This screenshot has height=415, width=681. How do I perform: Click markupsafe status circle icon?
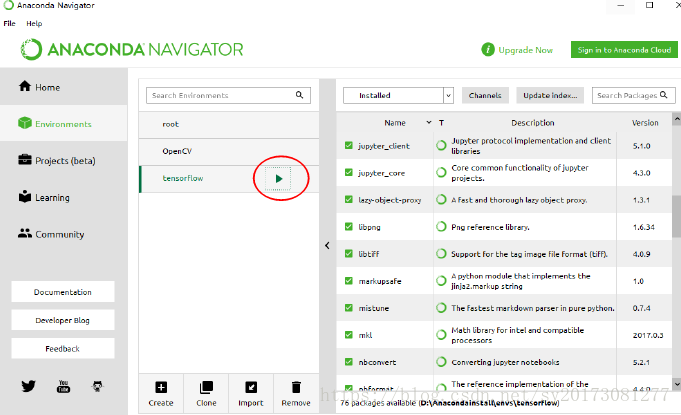(x=441, y=281)
